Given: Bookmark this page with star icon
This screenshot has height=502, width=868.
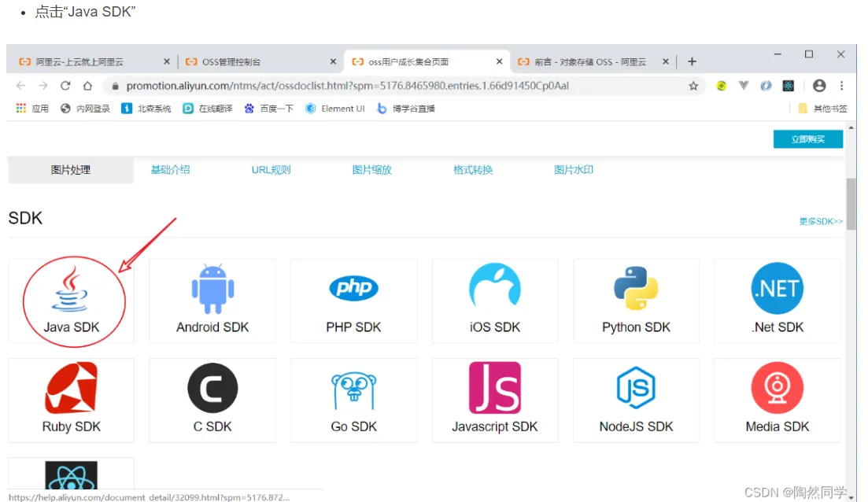Looking at the screenshot, I should [693, 86].
